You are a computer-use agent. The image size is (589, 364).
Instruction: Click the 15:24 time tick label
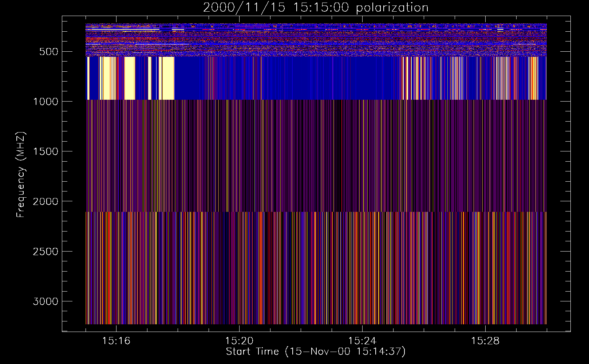pyautogui.click(x=362, y=341)
